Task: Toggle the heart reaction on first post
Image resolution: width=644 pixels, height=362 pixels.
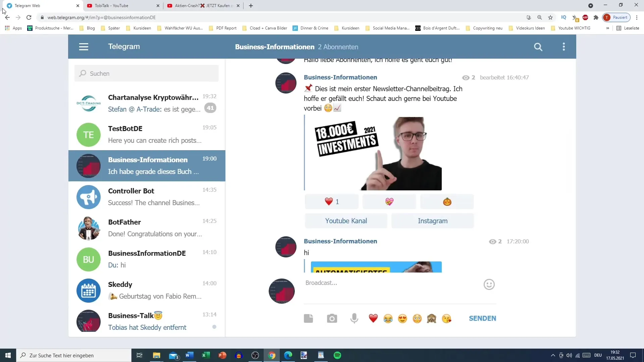Action: tap(332, 201)
